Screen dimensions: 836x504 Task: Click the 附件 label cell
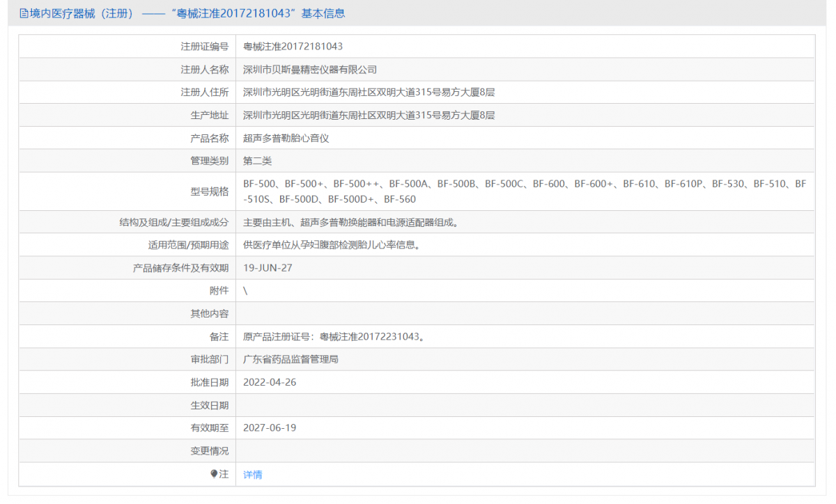pyautogui.click(x=127, y=291)
